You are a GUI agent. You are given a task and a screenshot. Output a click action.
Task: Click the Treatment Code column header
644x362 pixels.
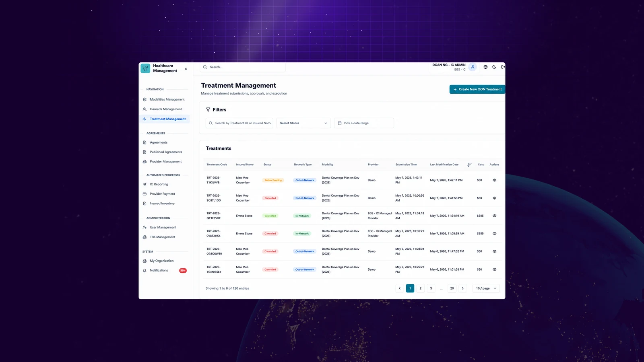click(x=217, y=165)
